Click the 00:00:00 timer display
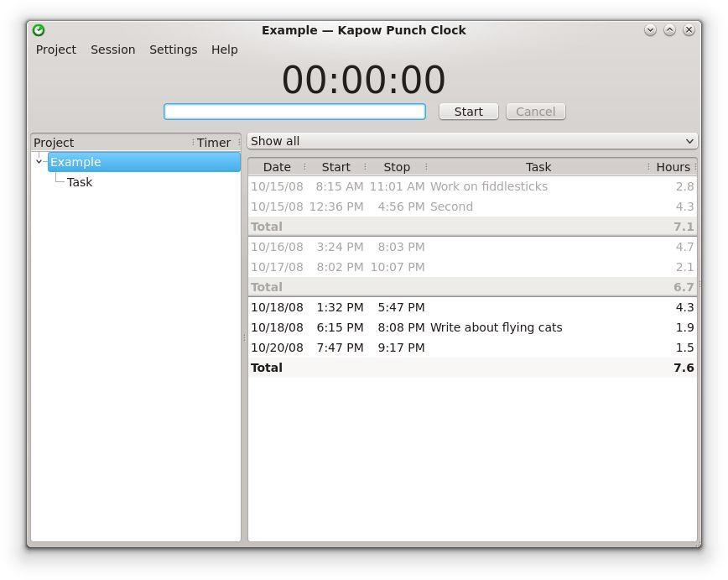This screenshot has width=728, height=580. 363,80
